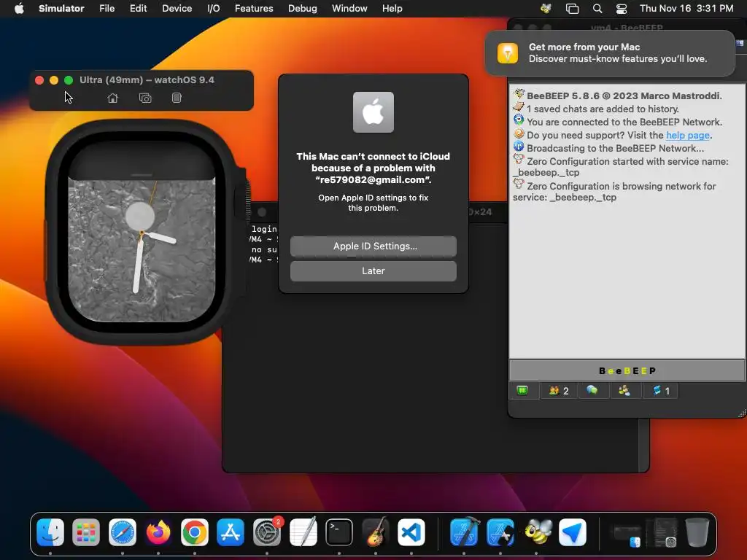Dismiss the iCloud dialog with Later
The height and width of the screenshot is (560, 747).
(373, 271)
